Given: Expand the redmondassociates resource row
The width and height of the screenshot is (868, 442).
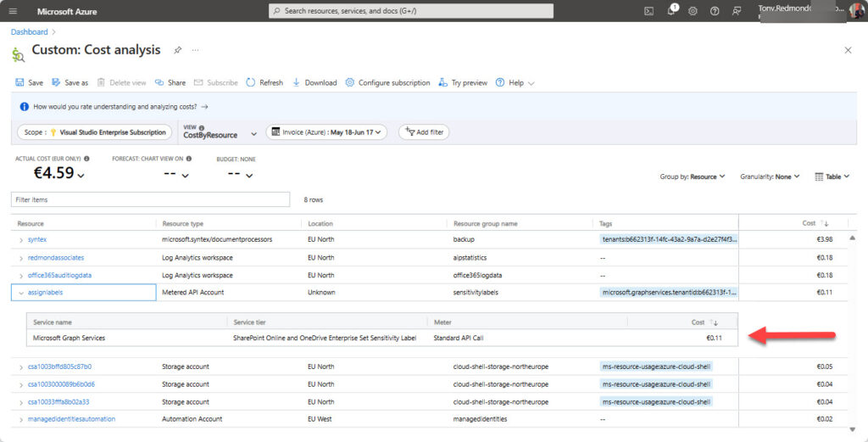Looking at the screenshot, I should pyautogui.click(x=21, y=258).
